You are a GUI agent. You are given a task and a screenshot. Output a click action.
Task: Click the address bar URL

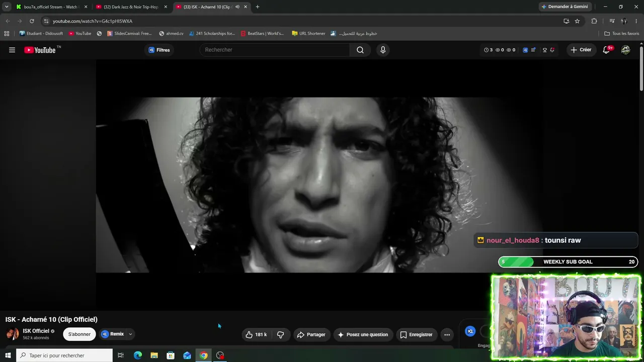(x=93, y=21)
